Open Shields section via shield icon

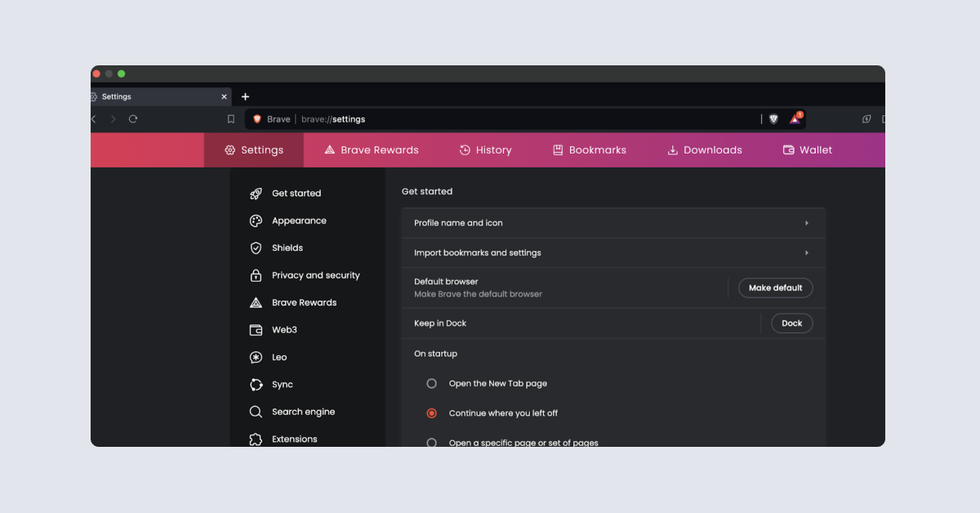pyautogui.click(x=256, y=248)
